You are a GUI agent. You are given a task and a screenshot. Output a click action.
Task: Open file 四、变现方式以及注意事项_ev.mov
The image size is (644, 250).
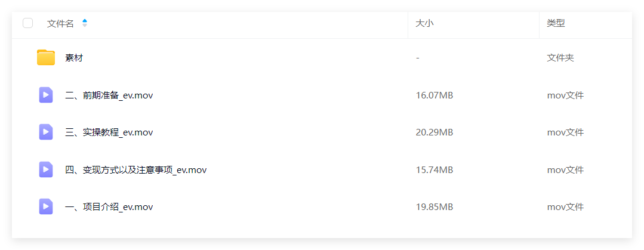[135, 170]
